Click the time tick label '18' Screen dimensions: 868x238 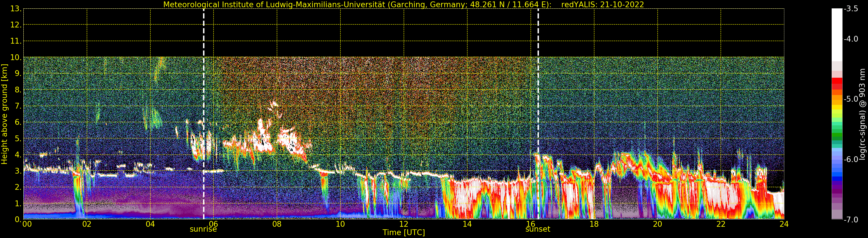(x=594, y=224)
